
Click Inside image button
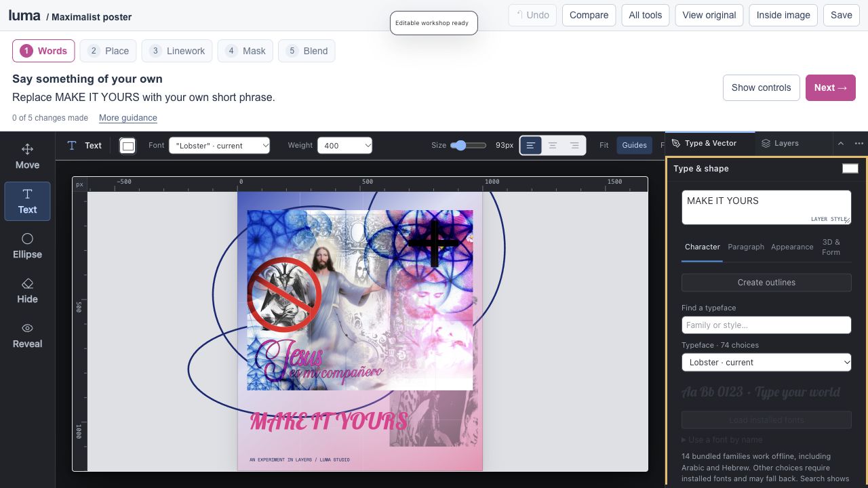pos(783,15)
